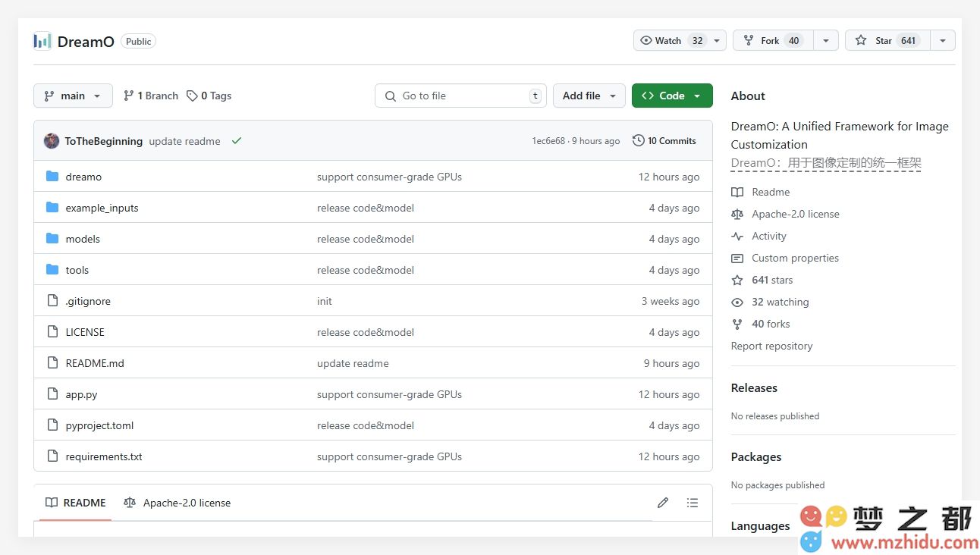Click the LICENSE file icon

pos(52,332)
